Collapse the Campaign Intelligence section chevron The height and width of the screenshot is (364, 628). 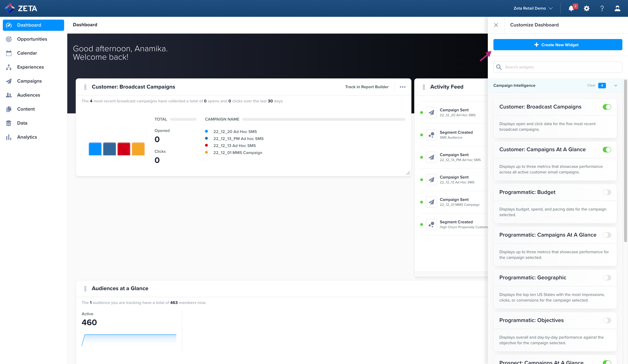[x=616, y=86]
